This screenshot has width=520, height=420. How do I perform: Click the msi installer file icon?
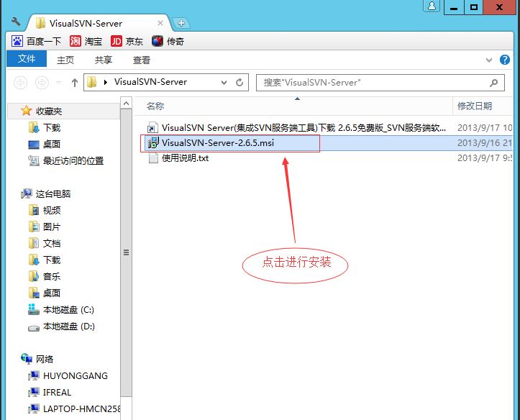153,143
